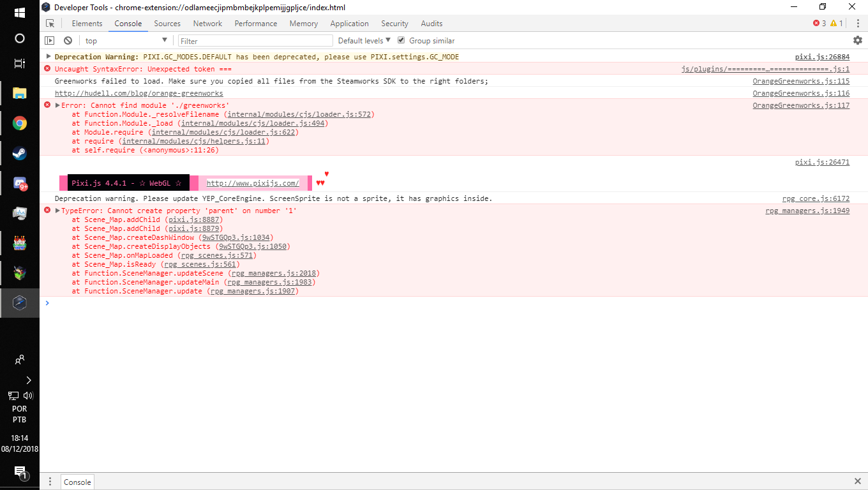This screenshot has width=868, height=490.
Task: Open the JavaScript context dropdown 'top'
Action: point(126,40)
